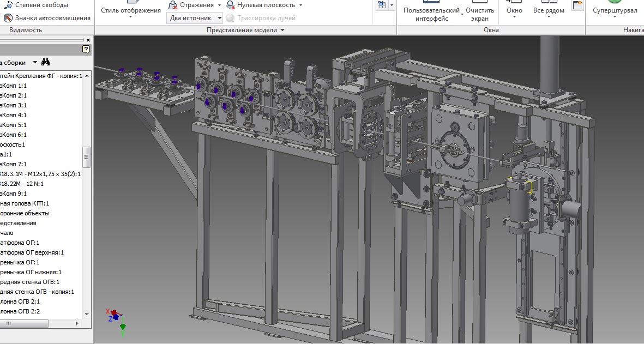Select the M12x1,75 x 35 bolt item
Viewport: 644px width, 344px height.
coord(40,174)
